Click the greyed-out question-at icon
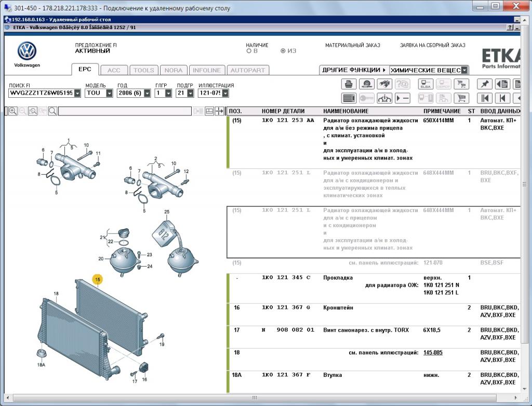Viewport: 532px width, 406px height. click(x=403, y=84)
